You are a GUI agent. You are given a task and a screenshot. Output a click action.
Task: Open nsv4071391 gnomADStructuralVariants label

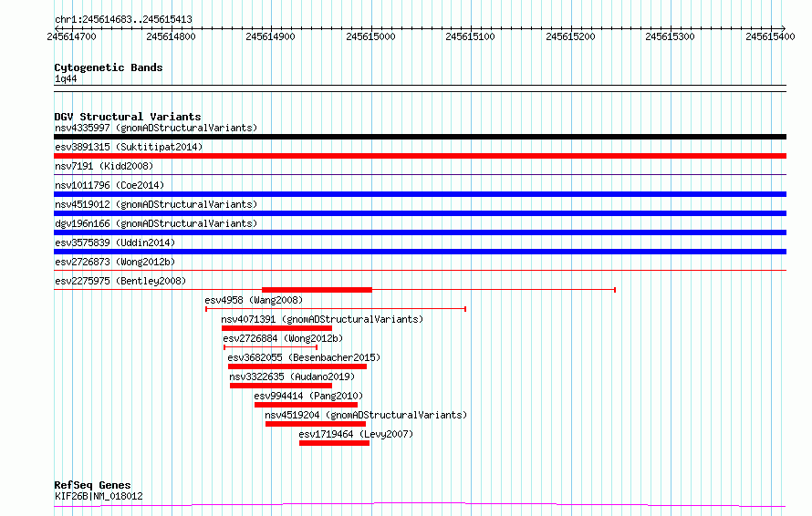[322, 319]
